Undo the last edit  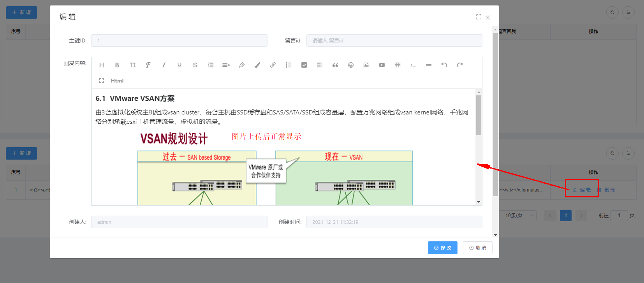coord(444,65)
